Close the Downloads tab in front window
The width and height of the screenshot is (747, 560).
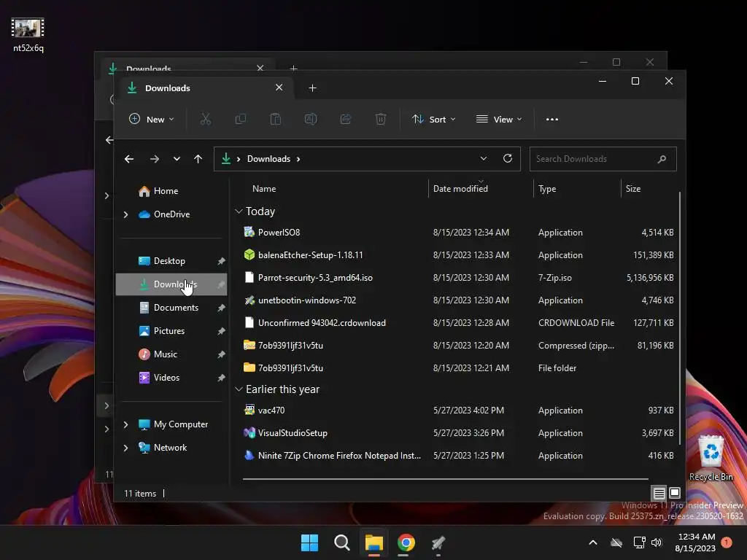tap(279, 87)
